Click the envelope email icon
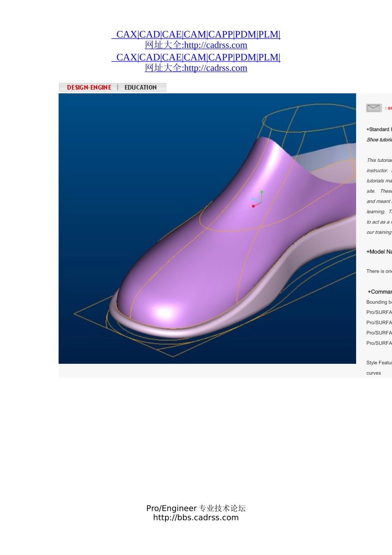Image resolution: width=392 pixels, height=555 pixels. [x=373, y=108]
